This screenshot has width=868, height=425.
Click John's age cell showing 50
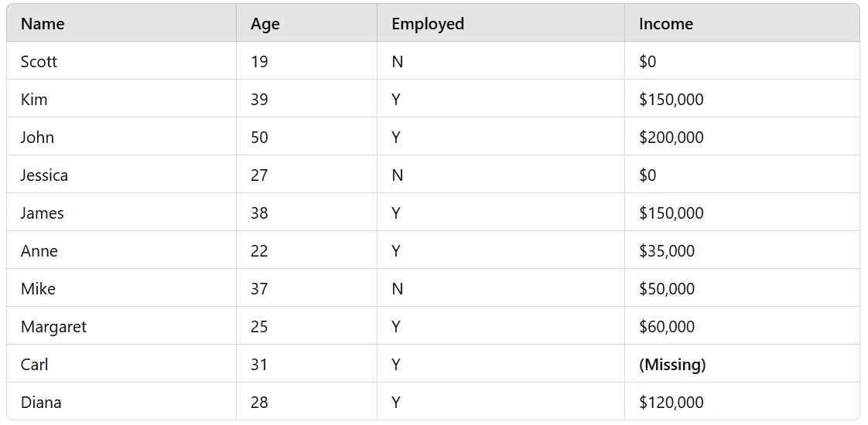306,137
